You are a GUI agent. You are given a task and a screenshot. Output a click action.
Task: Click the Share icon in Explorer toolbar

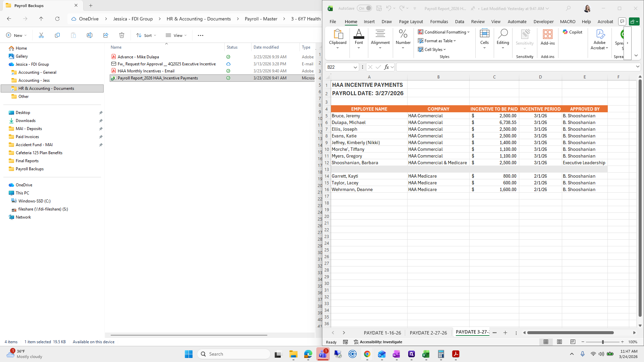(106, 35)
